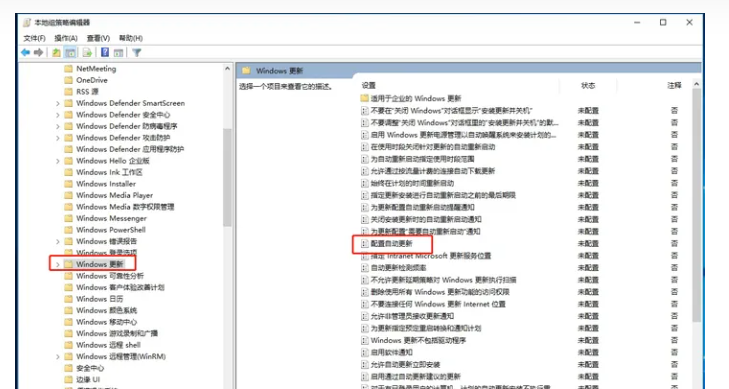The height and width of the screenshot is (389, 729).
Task: Open help with the blue question-mark icon
Action: [105, 53]
